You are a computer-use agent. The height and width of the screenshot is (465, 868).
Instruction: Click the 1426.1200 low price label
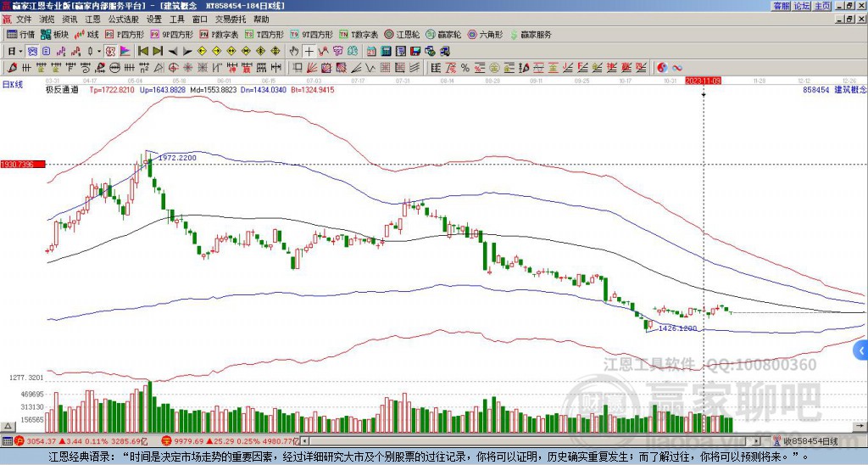click(677, 328)
